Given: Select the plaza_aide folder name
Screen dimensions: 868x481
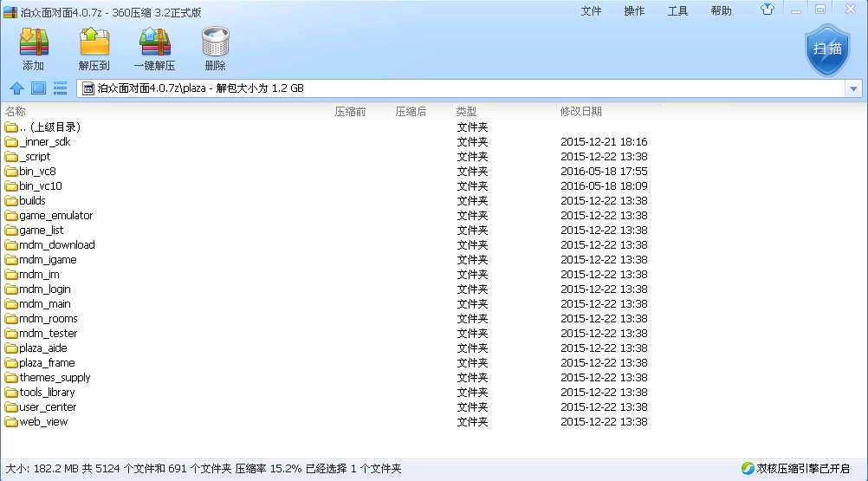Looking at the screenshot, I should [43, 348].
